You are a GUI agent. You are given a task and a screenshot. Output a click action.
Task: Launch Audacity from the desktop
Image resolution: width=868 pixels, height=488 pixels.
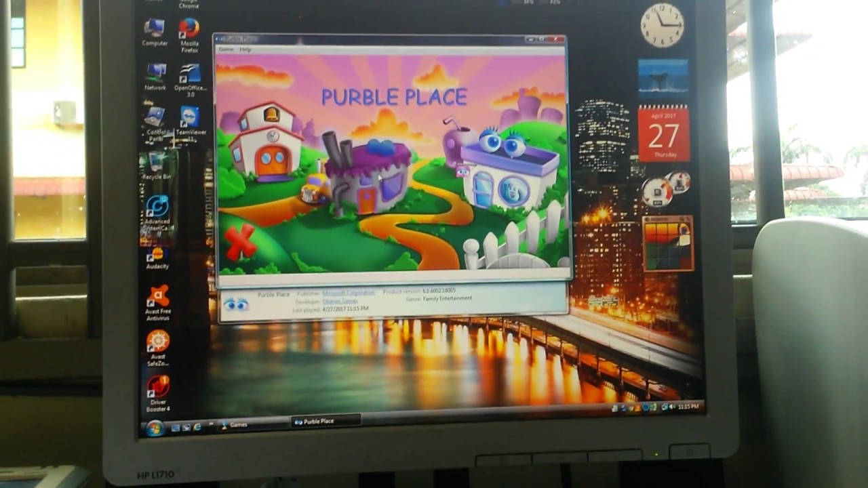click(x=157, y=258)
